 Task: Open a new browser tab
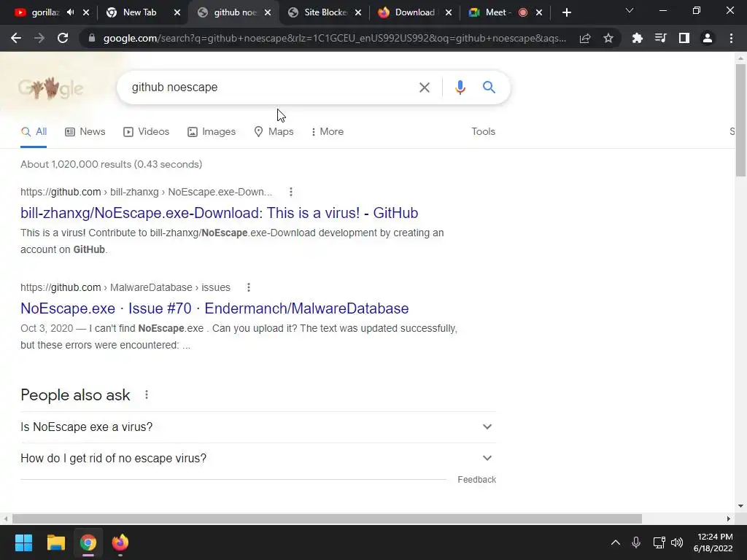click(x=566, y=12)
